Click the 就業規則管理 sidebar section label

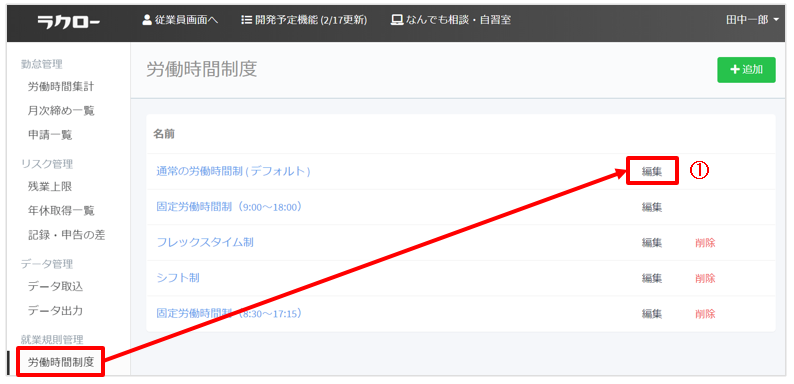[52, 339]
